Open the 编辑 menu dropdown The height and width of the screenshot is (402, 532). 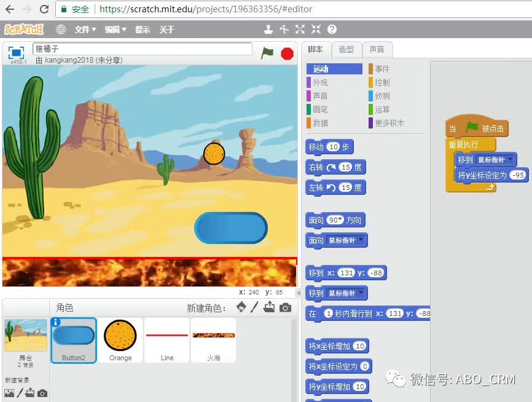[x=115, y=30]
